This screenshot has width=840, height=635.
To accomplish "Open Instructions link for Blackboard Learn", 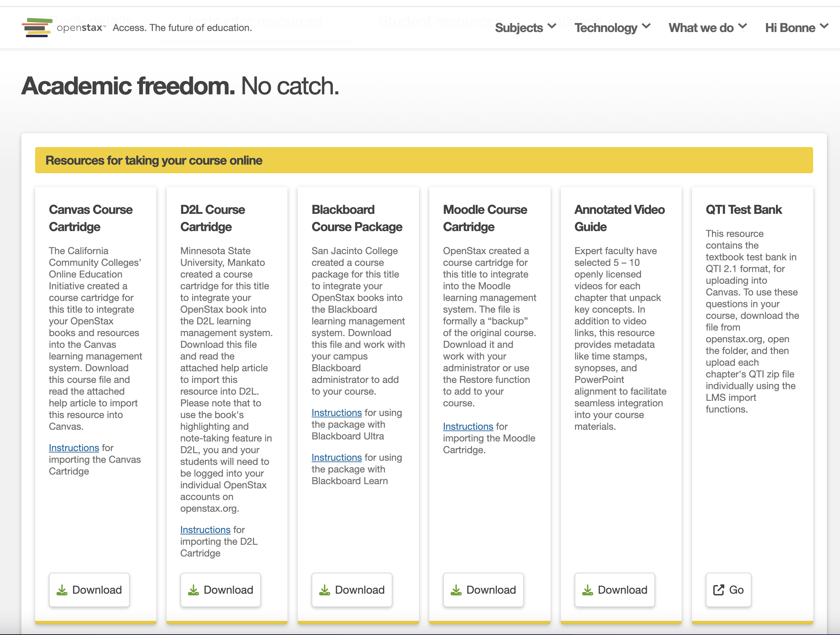I will coord(336,457).
